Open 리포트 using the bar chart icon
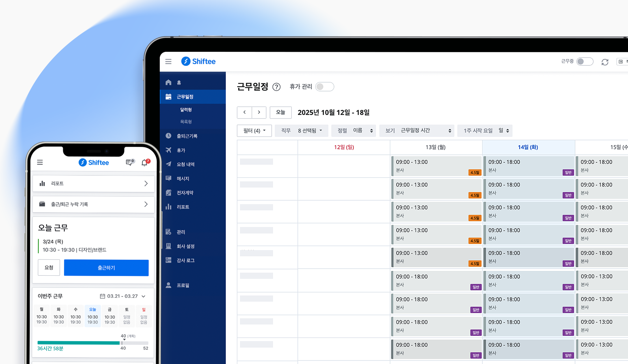This screenshot has height=364, width=628. [168, 207]
